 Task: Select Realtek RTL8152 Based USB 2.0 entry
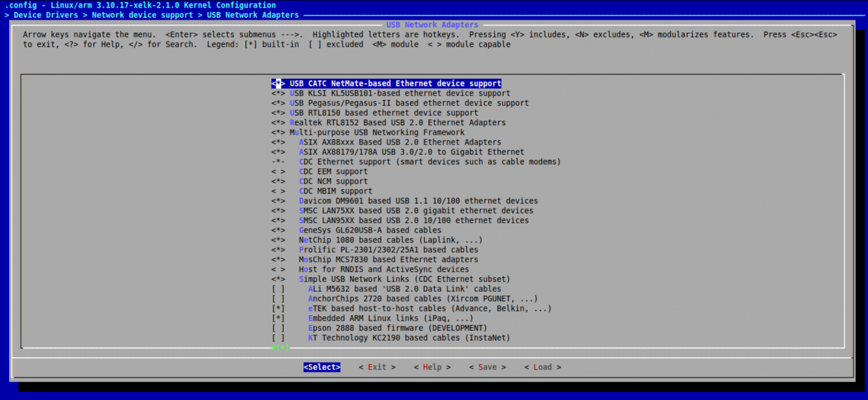[397, 123]
